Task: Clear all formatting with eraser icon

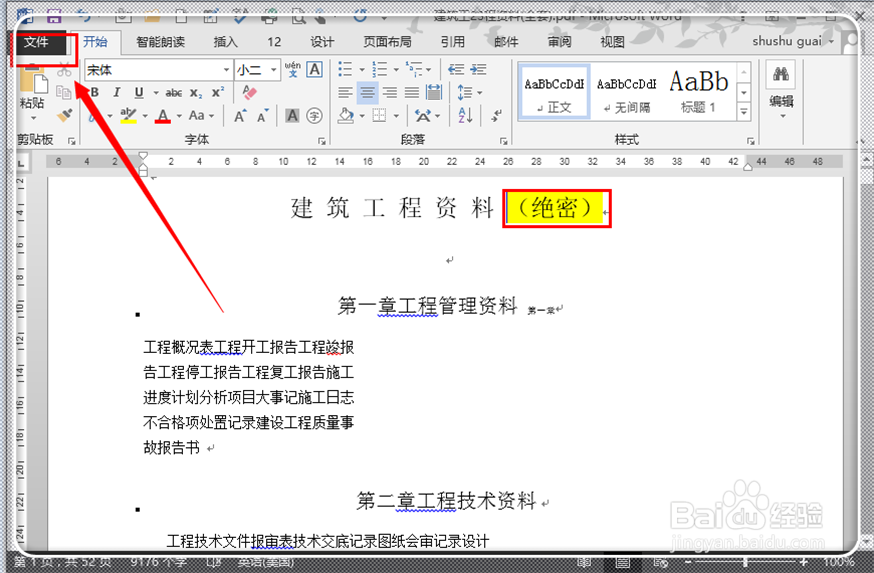Action: point(249,93)
